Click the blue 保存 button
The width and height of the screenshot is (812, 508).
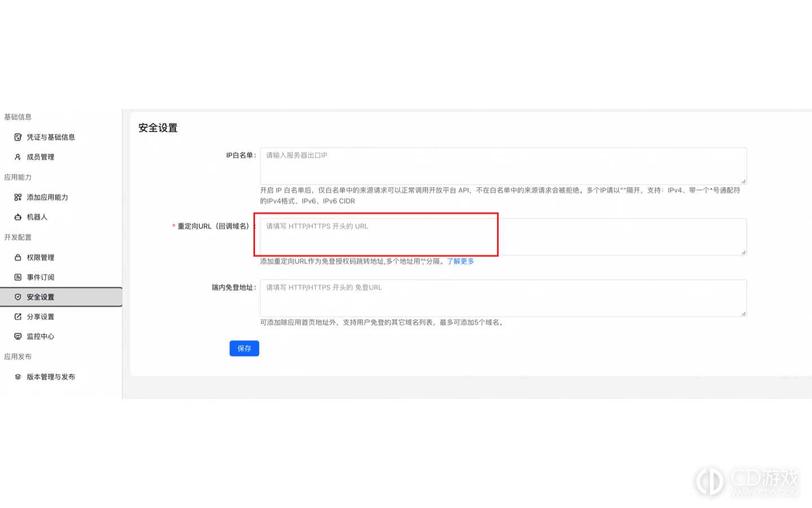point(244,348)
